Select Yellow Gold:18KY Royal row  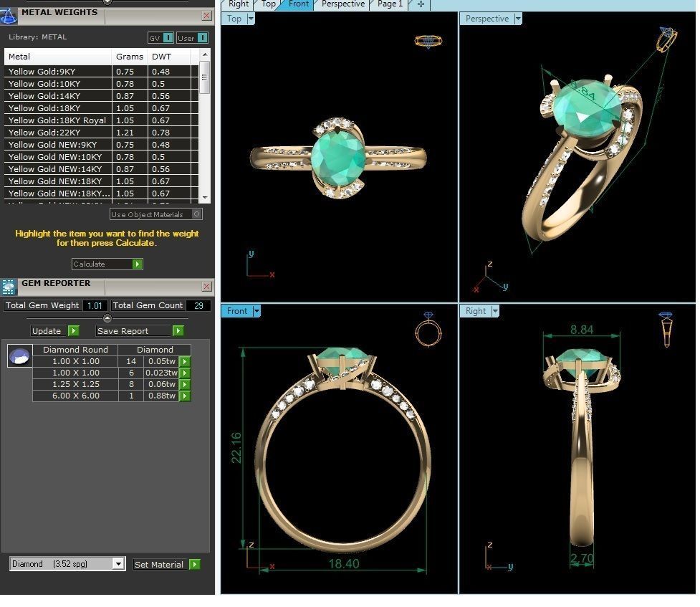tap(101, 120)
